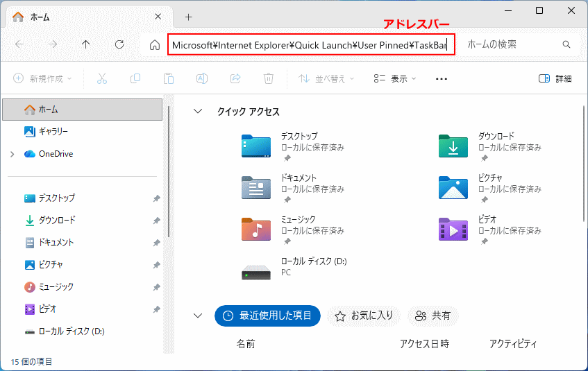Switch to the 共有 tab
Screen dimensions: 588x371
(x=432, y=316)
